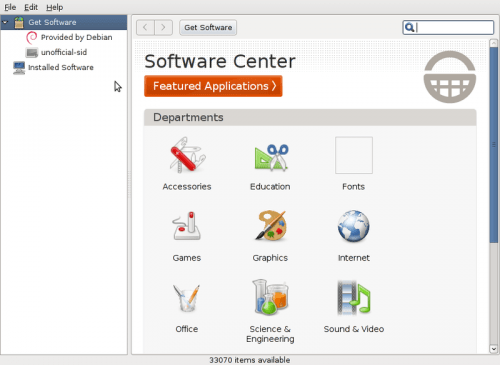This screenshot has height=365, width=500.
Task: Open the Fonts department placeholder icon
Action: (354, 155)
